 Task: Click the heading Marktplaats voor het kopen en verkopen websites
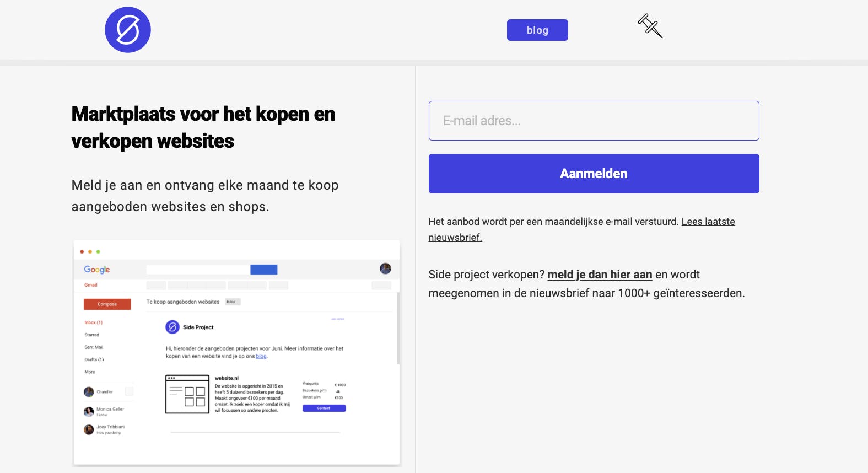pos(203,127)
